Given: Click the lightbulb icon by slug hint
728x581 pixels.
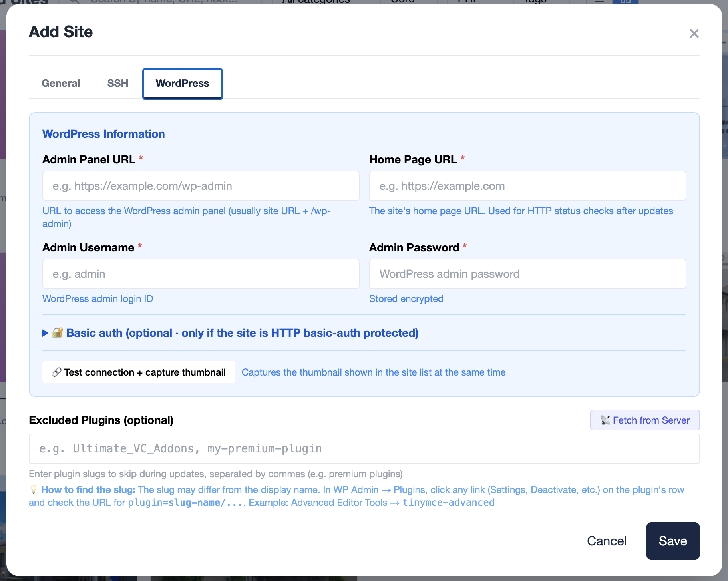Looking at the screenshot, I should 34,490.
